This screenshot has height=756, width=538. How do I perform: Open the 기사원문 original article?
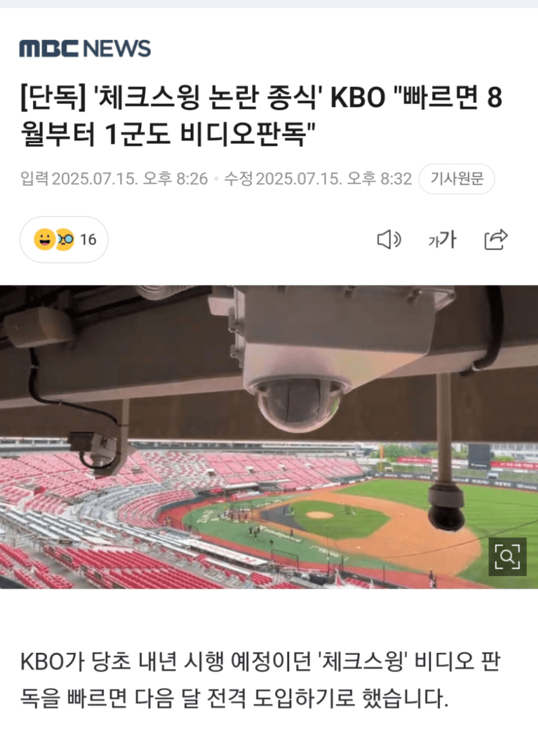tap(457, 179)
